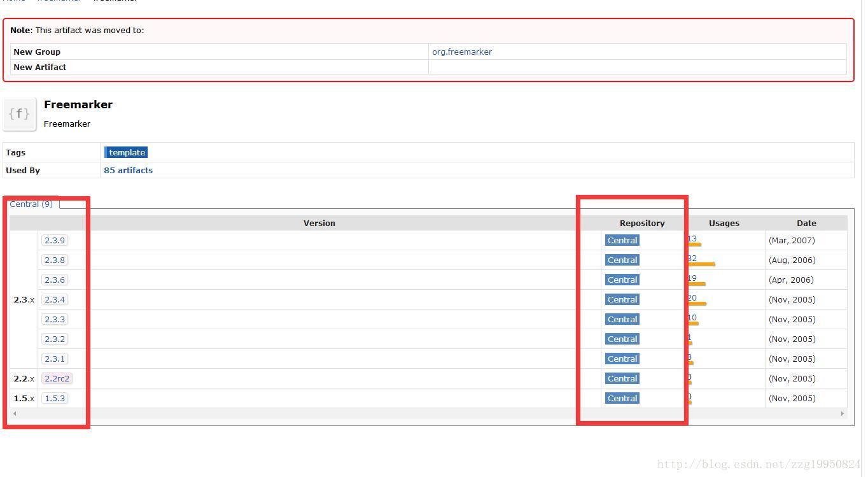Click Central badge in the 2.3.6 row

[x=622, y=280]
